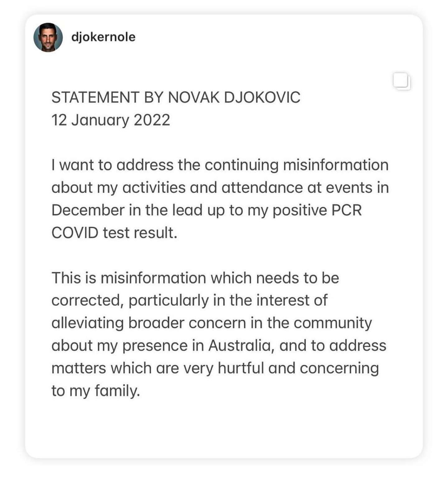Click the "12 January 2022" date line
Viewport: 448px width, 487px height.
(x=111, y=120)
